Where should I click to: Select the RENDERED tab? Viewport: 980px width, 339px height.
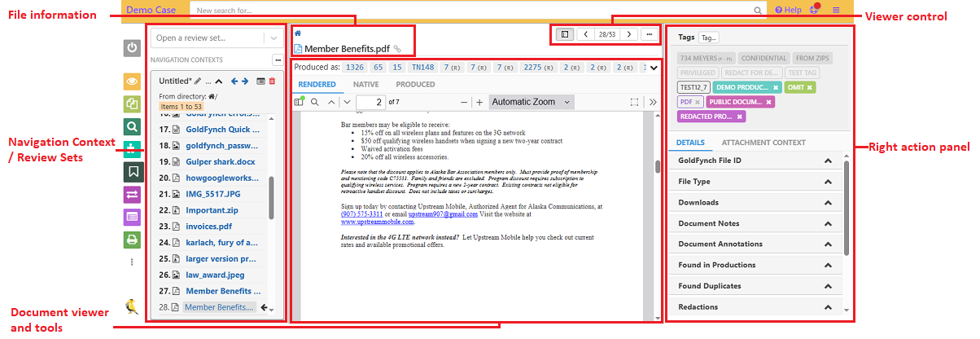click(317, 84)
